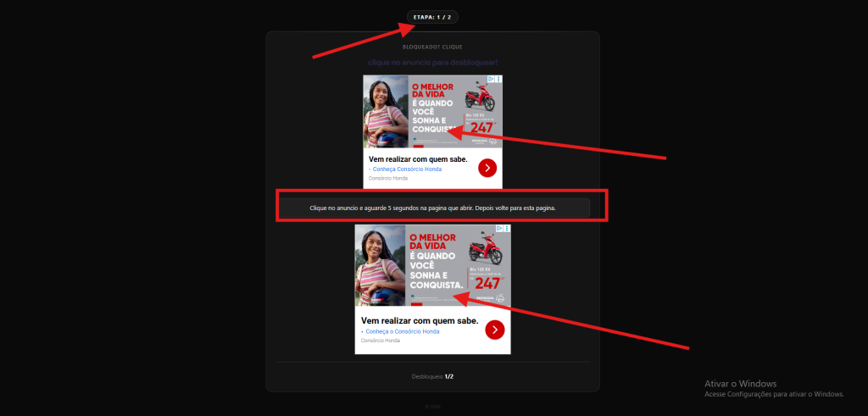Click three-dot options icon on top ad
Screen dimensions: 868x416
[499, 79]
